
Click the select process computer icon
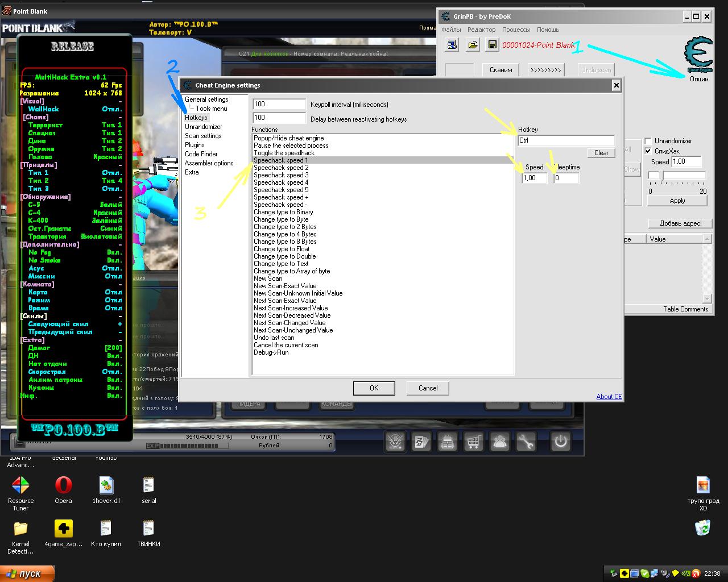452,44
